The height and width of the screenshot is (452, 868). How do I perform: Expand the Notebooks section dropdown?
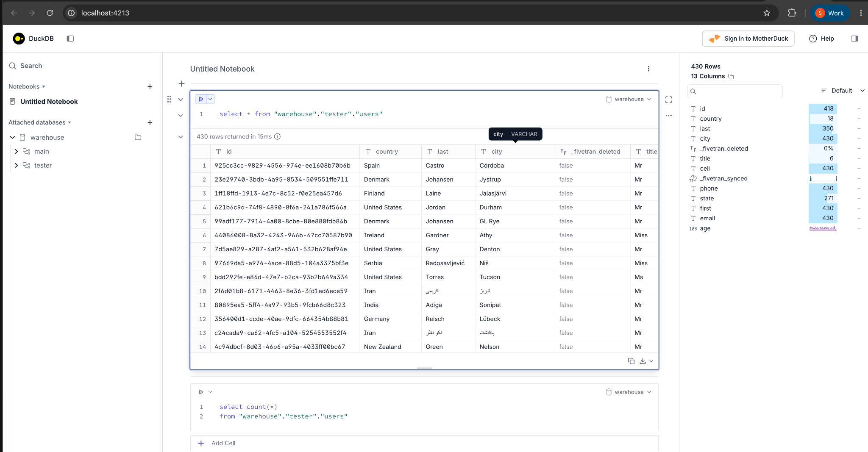coord(27,86)
